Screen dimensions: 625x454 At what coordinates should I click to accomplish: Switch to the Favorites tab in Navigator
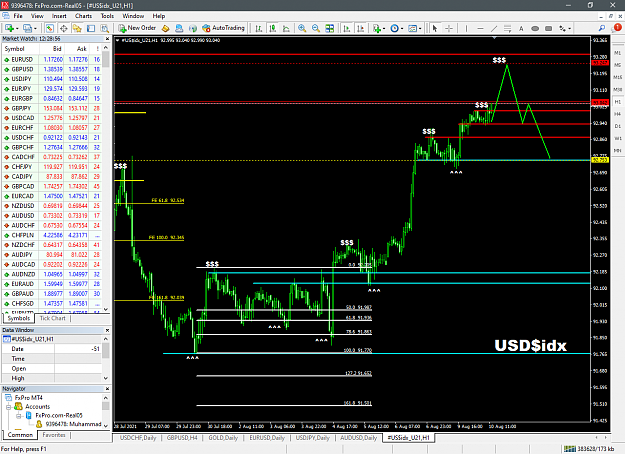[54, 435]
